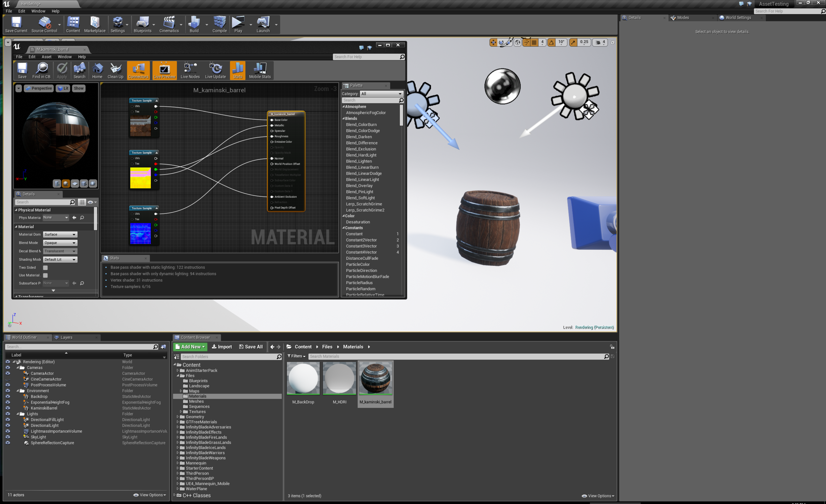Viewport: 826px width, 504px height.
Task: Save the material in material editor
Action: coord(22,71)
